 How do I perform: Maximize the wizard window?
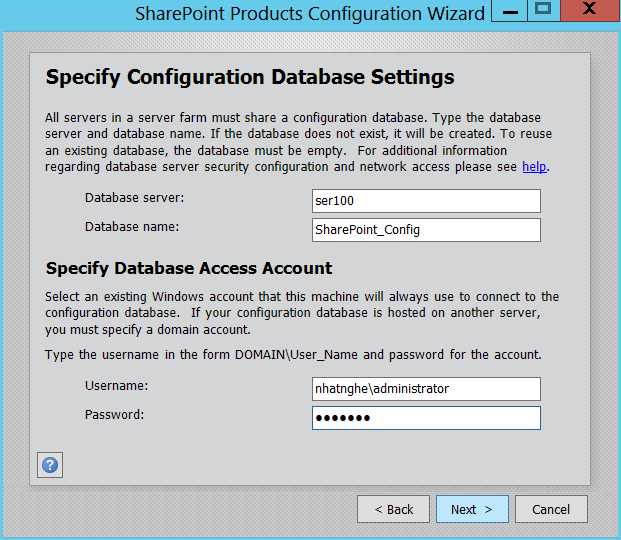click(543, 11)
